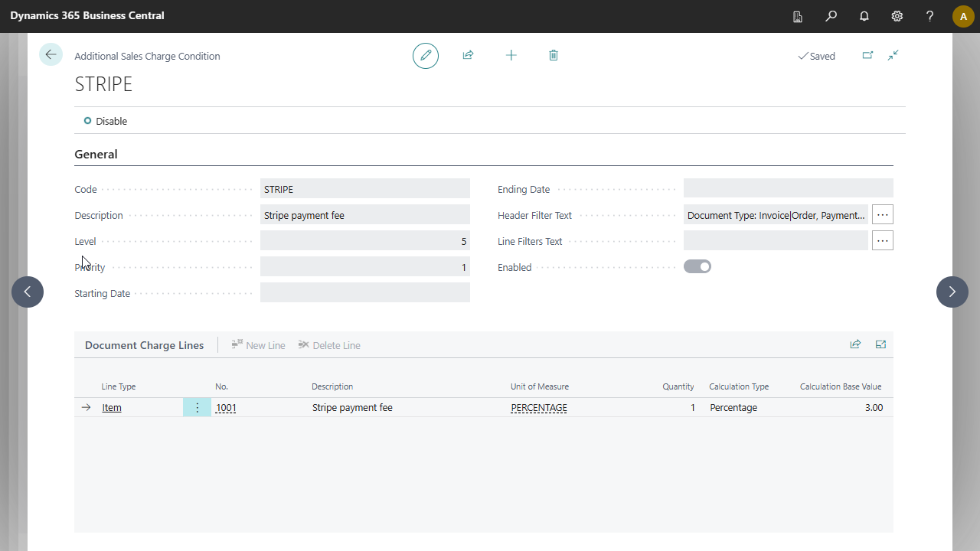The height and width of the screenshot is (551, 980).
Task: Click the Level field value 5
Action: [x=365, y=241]
